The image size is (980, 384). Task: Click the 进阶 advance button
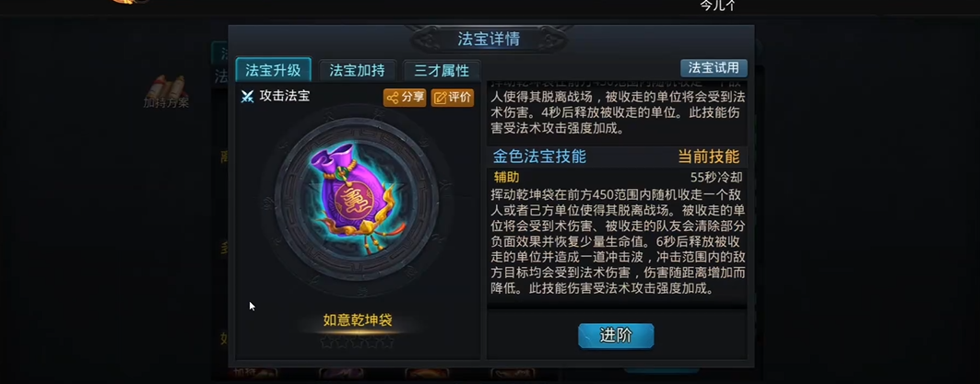tap(616, 335)
